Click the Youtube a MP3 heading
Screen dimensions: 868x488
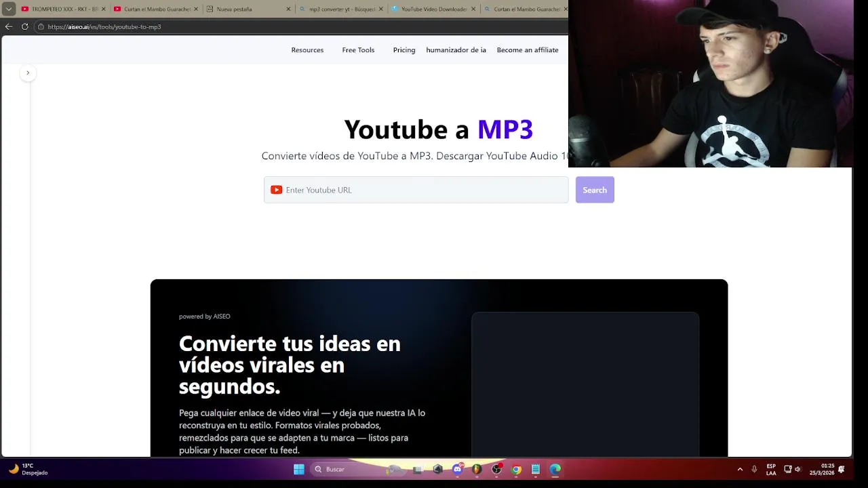pyautogui.click(x=439, y=129)
